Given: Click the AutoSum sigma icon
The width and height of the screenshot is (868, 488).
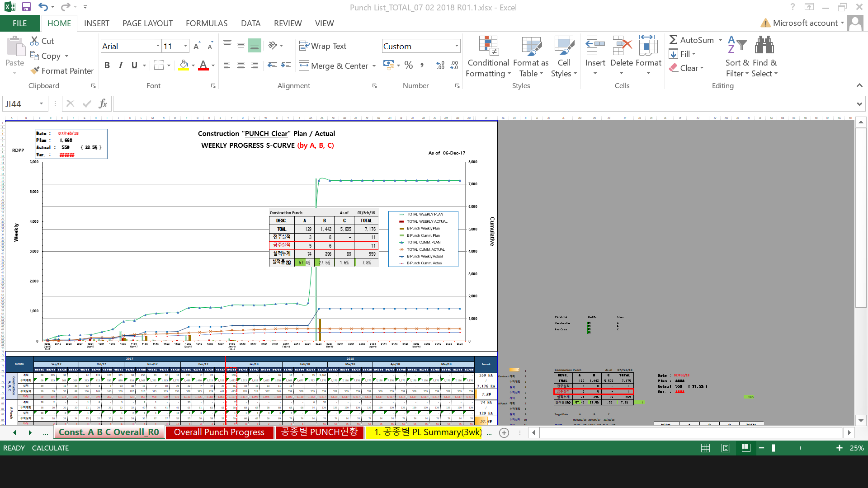Looking at the screenshot, I should click(x=673, y=40).
